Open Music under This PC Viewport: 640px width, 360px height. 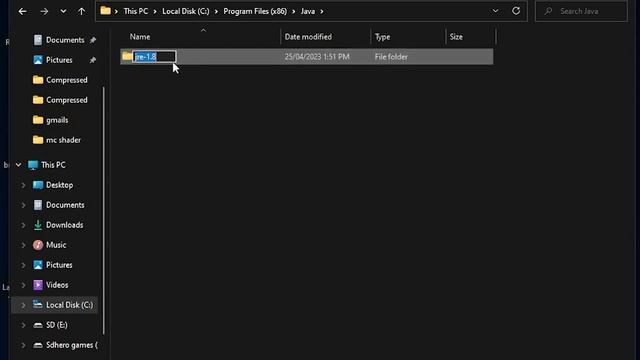[56, 245]
